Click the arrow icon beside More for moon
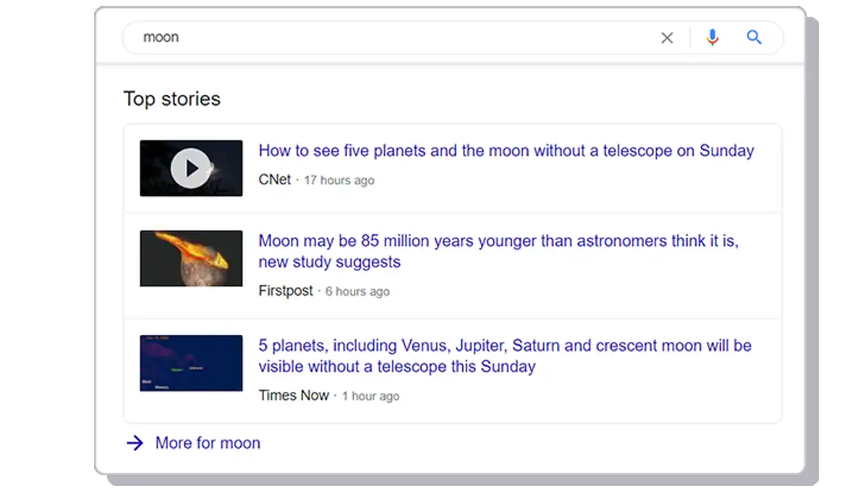868x488 pixels. pos(135,443)
